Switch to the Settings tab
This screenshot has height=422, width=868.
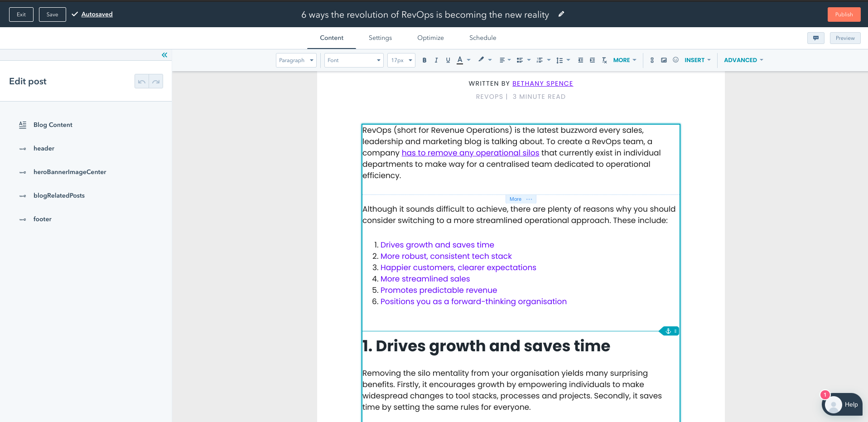coord(380,38)
